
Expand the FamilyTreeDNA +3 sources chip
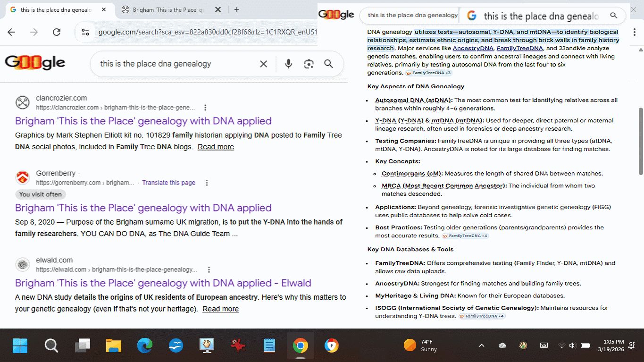[x=428, y=73]
